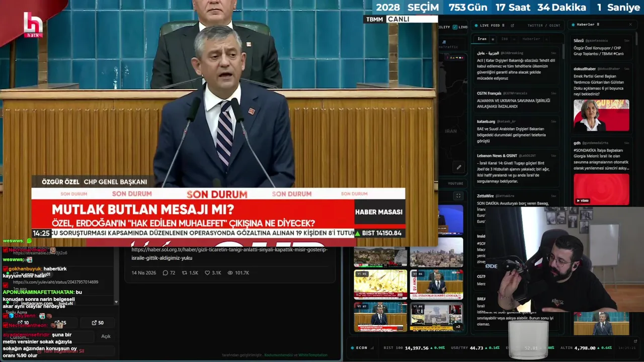The image size is (644, 362).
Task: Select the İran feed tab
Action: (x=482, y=39)
